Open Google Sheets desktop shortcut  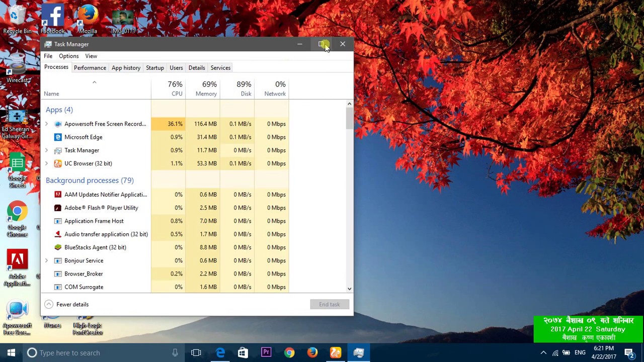tap(17, 171)
